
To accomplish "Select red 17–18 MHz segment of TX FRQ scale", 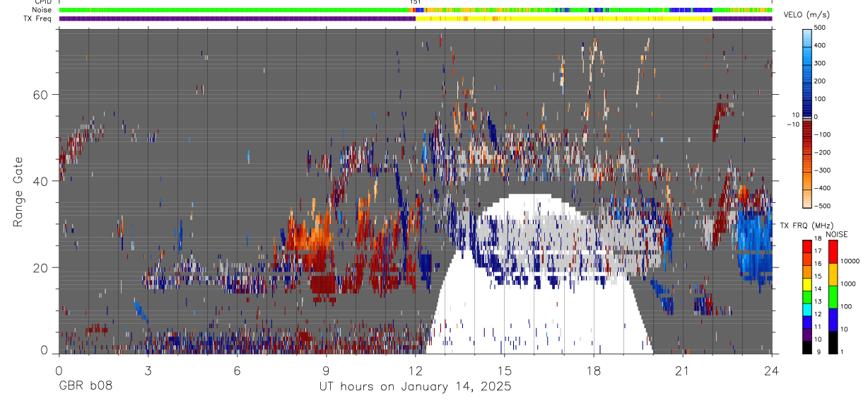I will pyautogui.click(x=807, y=245).
